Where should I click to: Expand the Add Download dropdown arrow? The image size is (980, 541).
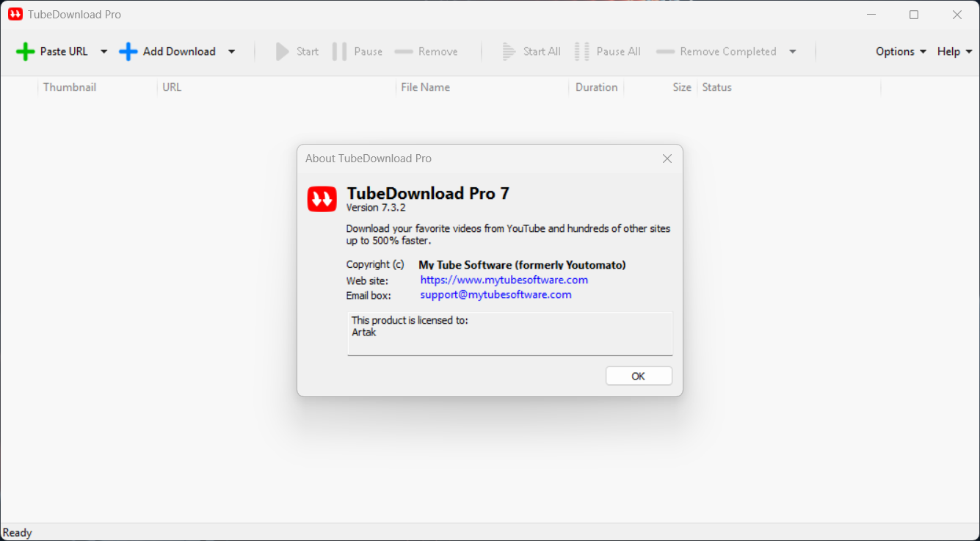point(231,51)
